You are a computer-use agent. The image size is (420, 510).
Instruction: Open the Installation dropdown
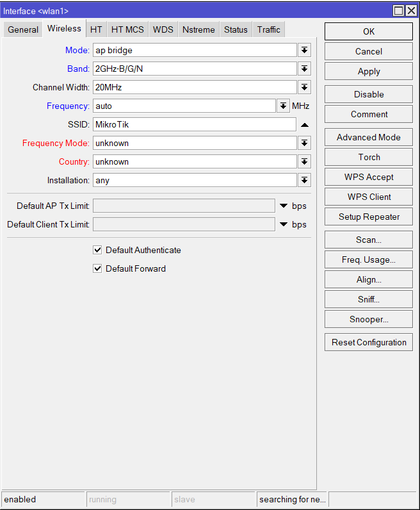[305, 180]
